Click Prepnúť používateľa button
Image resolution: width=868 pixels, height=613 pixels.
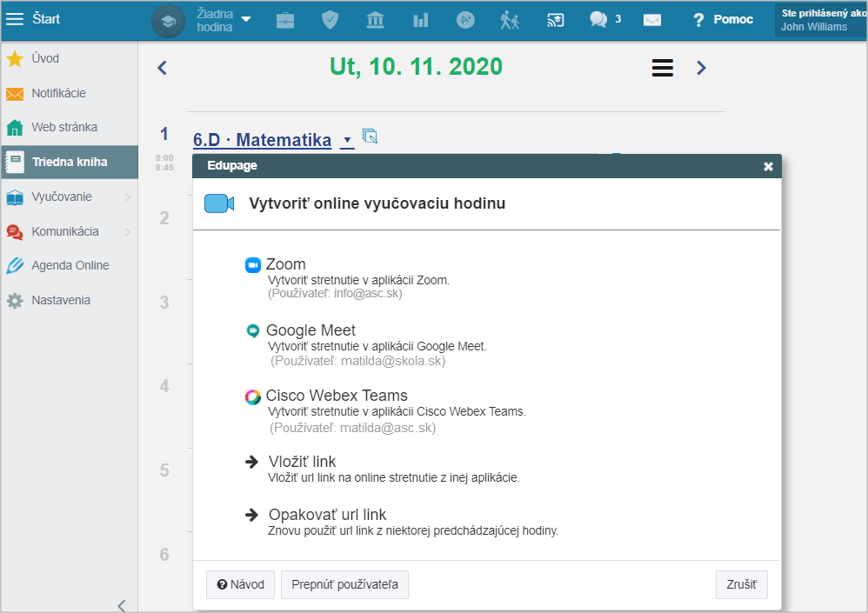click(x=345, y=585)
